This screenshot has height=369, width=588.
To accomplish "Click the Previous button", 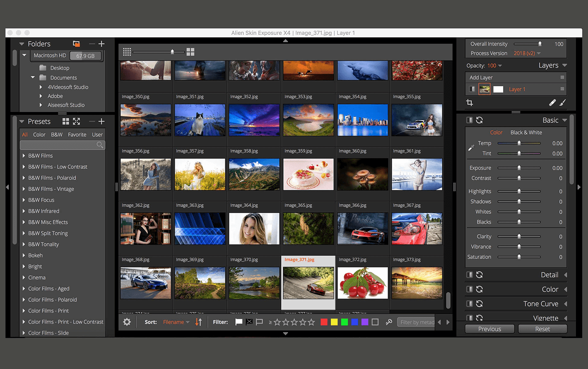I will coord(489,329).
